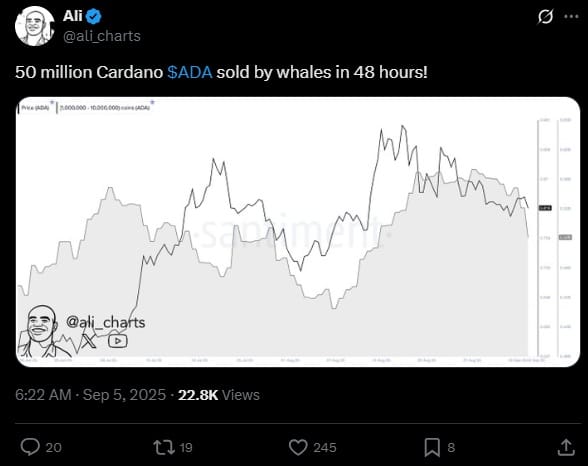Share the post via upload icon
588x466 pixels.
[566, 447]
